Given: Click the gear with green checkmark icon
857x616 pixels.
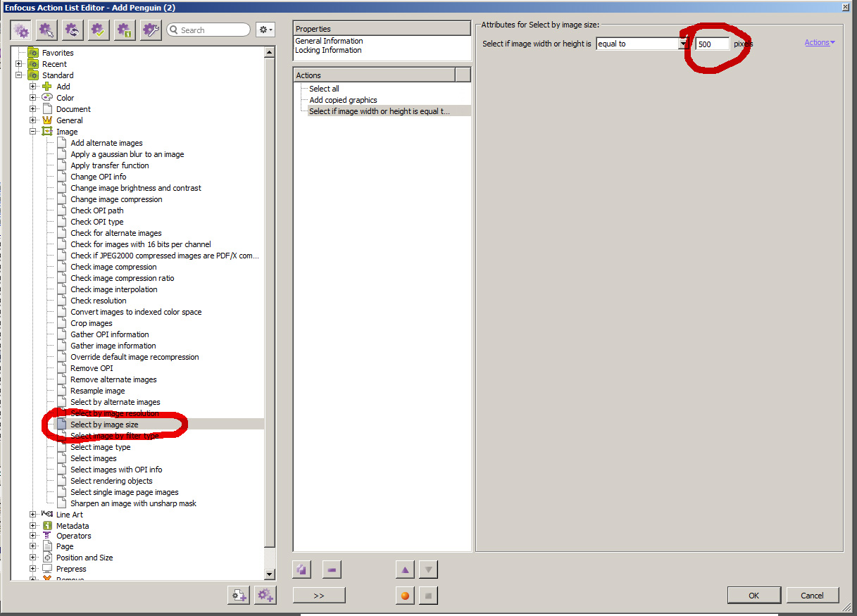Looking at the screenshot, I should pyautogui.click(x=99, y=30).
